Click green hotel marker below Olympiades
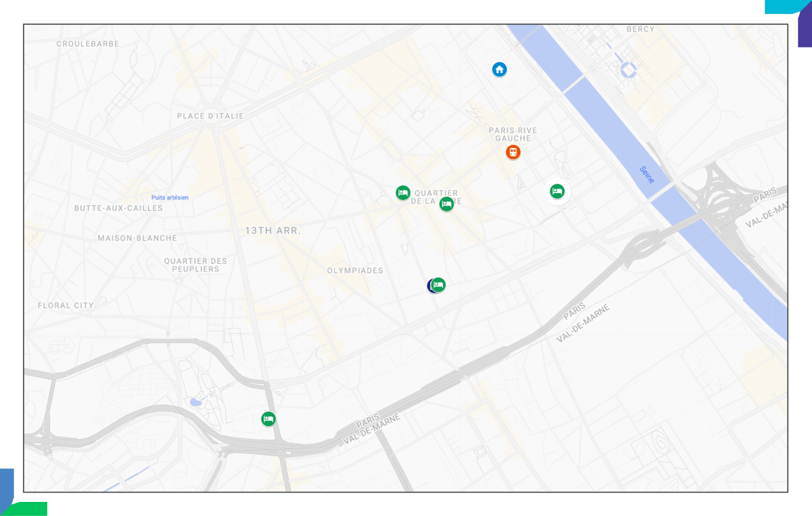The height and width of the screenshot is (516, 812). [x=439, y=285]
